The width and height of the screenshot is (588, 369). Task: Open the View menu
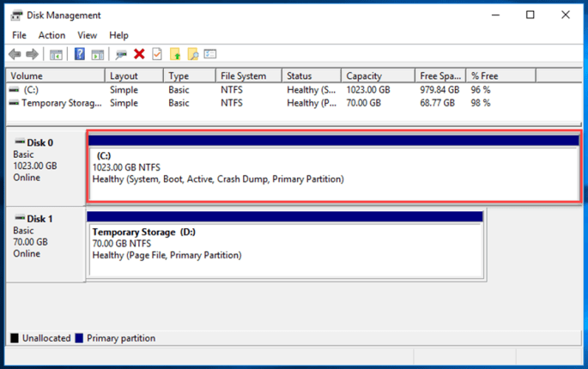click(x=88, y=35)
